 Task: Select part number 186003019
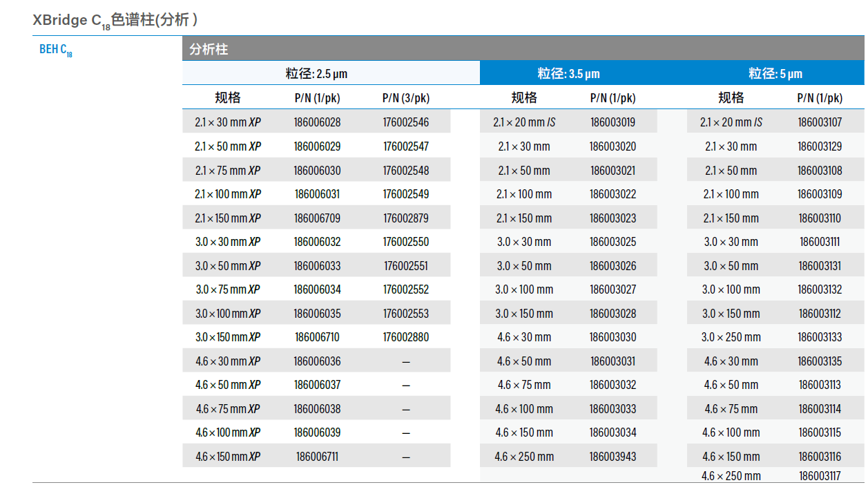tap(613, 122)
